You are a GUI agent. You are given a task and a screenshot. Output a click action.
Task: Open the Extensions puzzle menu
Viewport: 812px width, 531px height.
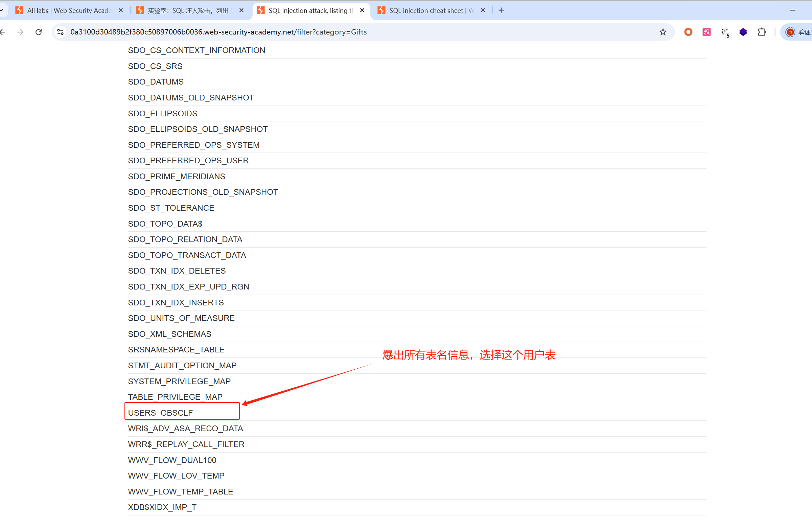pos(762,32)
